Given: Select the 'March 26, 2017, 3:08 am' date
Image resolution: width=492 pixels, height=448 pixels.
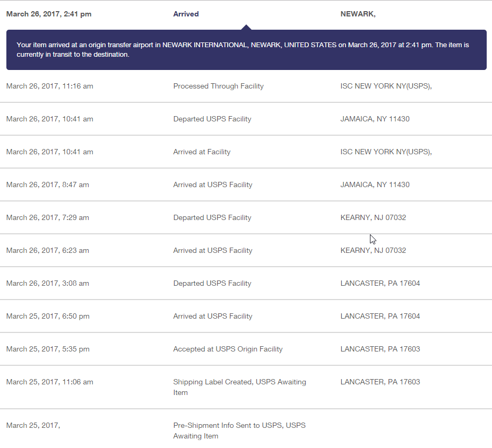Looking at the screenshot, I should pyautogui.click(x=48, y=284).
